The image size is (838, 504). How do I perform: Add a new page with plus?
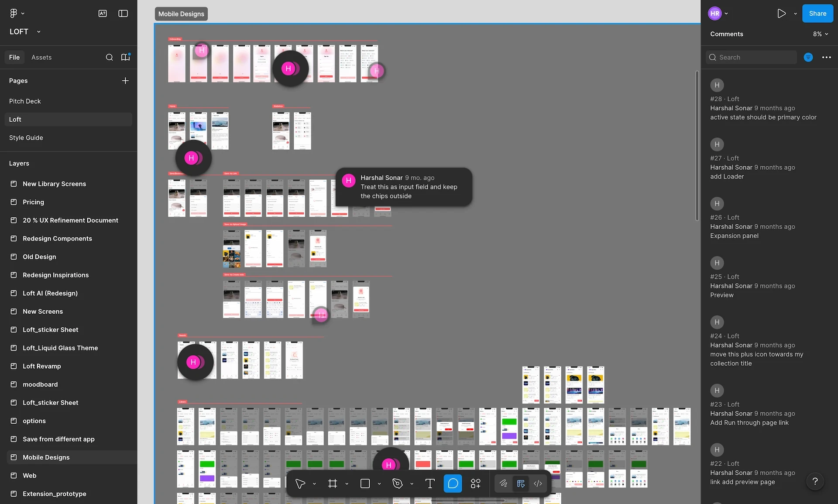pos(125,81)
